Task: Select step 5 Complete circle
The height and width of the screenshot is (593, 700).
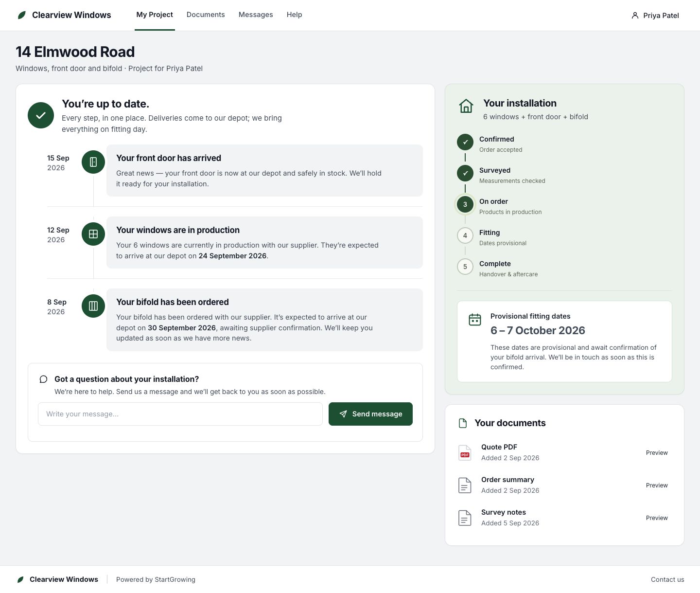Action: [465, 267]
